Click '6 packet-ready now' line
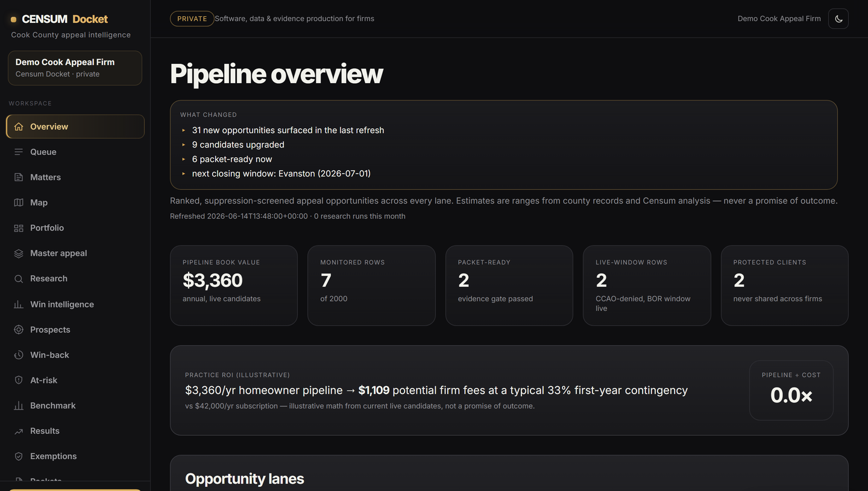The image size is (868, 491). (232, 159)
